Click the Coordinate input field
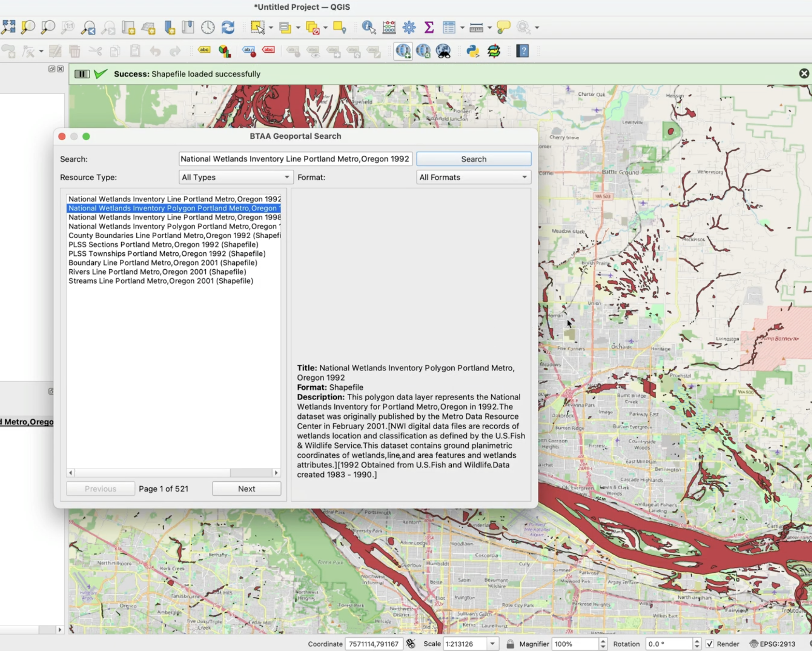This screenshot has height=651, width=812. [374, 644]
